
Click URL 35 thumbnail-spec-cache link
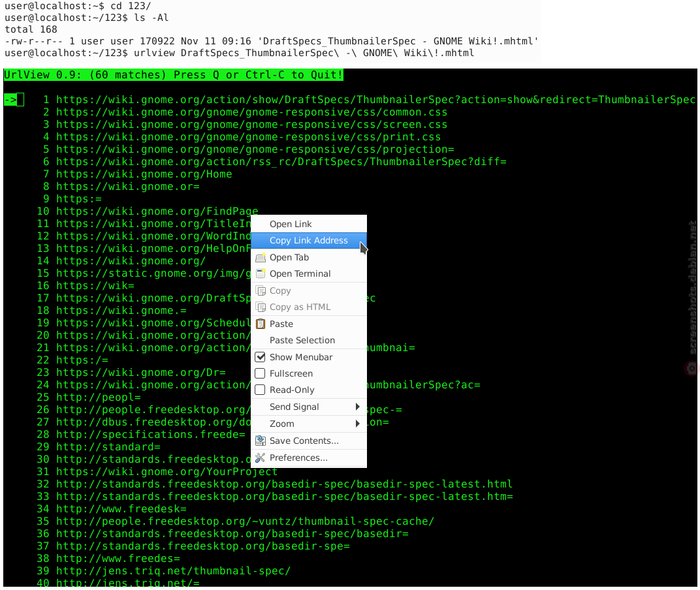coord(245,521)
